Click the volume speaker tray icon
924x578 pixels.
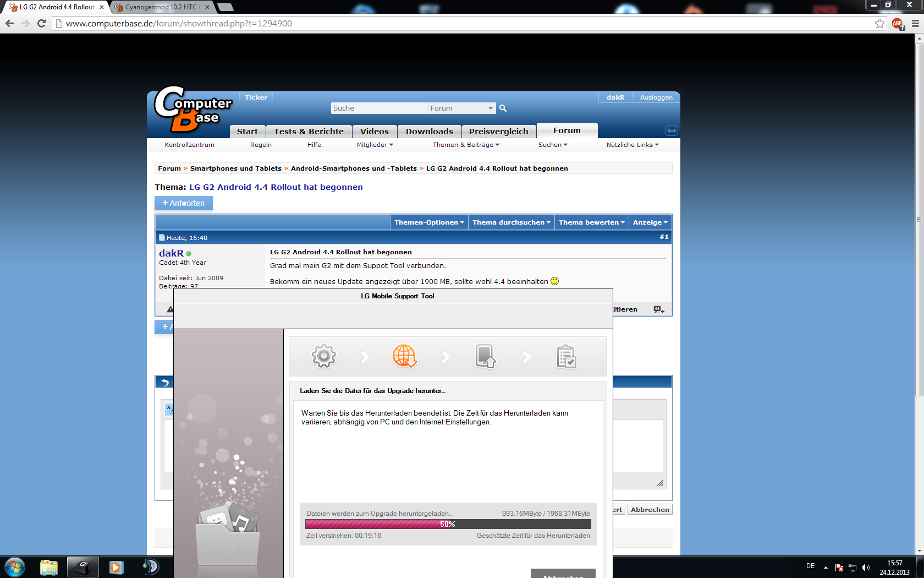coord(866,568)
